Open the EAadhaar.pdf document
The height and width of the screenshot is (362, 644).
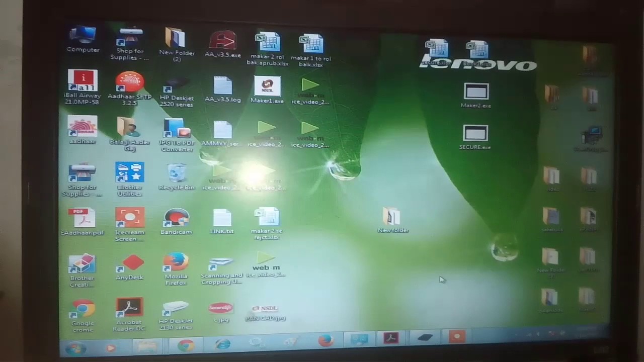(82, 222)
